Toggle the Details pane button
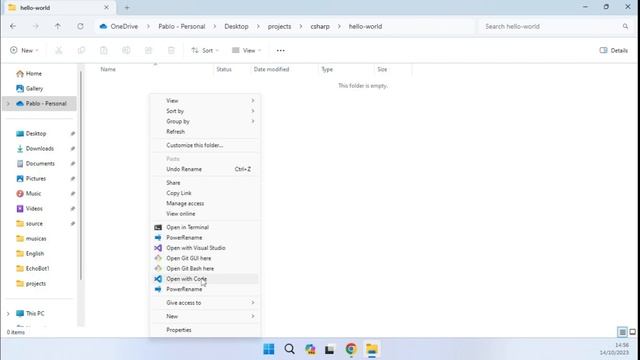This screenshot has width=640, height=360. (x=613, y=50)
